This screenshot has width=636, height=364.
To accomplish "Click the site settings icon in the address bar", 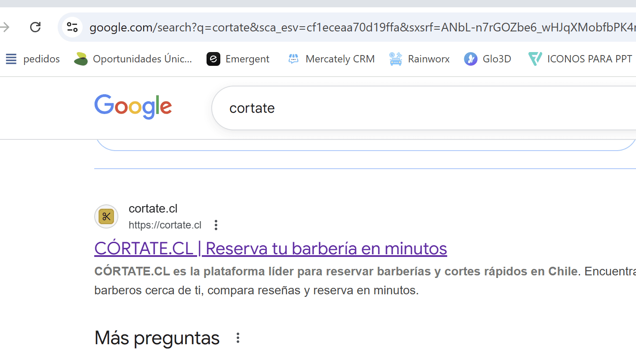I will coord(72,27).
